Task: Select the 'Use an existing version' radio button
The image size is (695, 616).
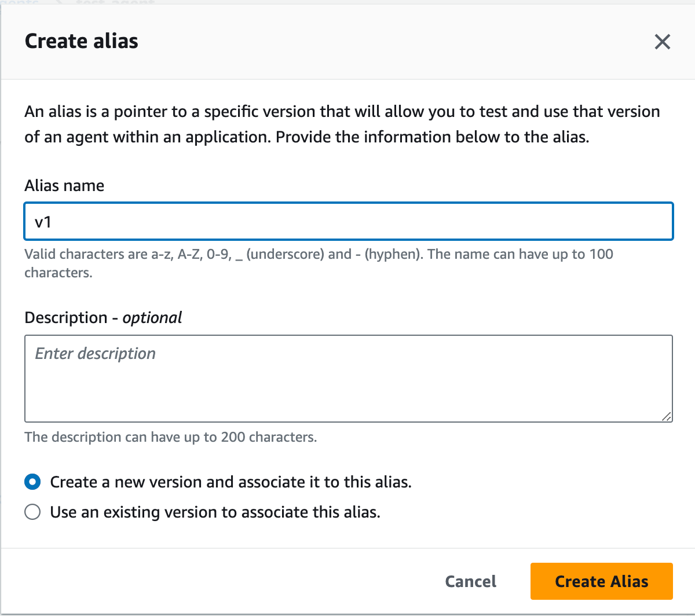Action: click(32, 512)
